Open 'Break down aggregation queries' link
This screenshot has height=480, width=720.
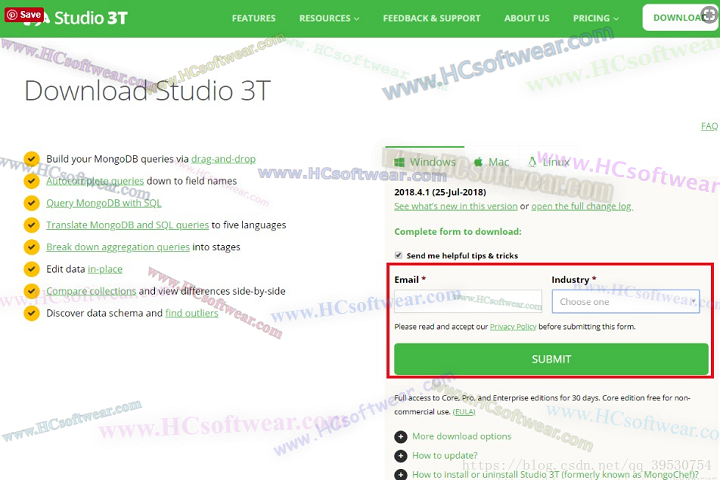pyautogui.click(x=118, y=247)
